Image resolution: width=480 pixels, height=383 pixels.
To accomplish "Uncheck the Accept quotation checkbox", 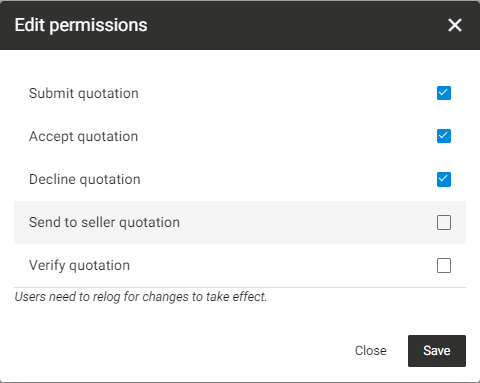I will pyautogui.click(x=444, y=136).
